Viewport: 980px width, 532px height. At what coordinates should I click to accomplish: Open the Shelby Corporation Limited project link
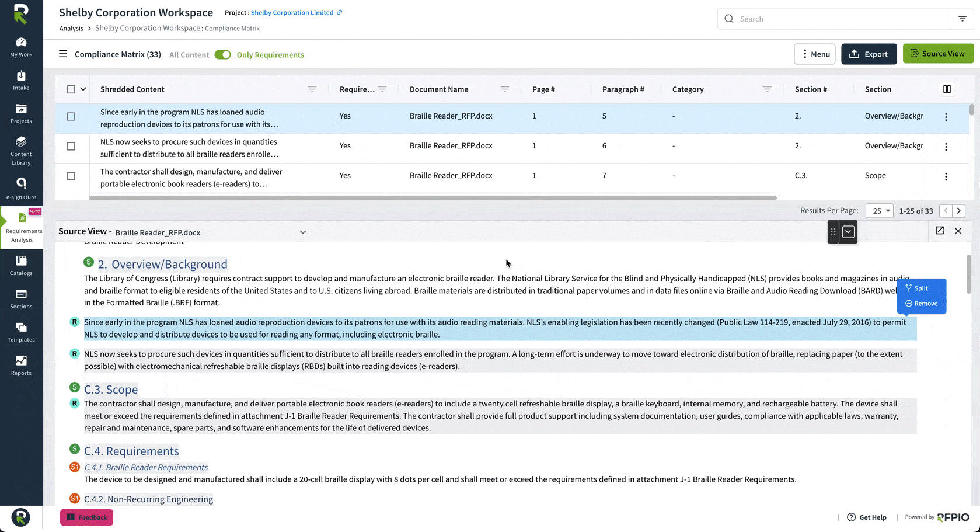click(292, 12)
